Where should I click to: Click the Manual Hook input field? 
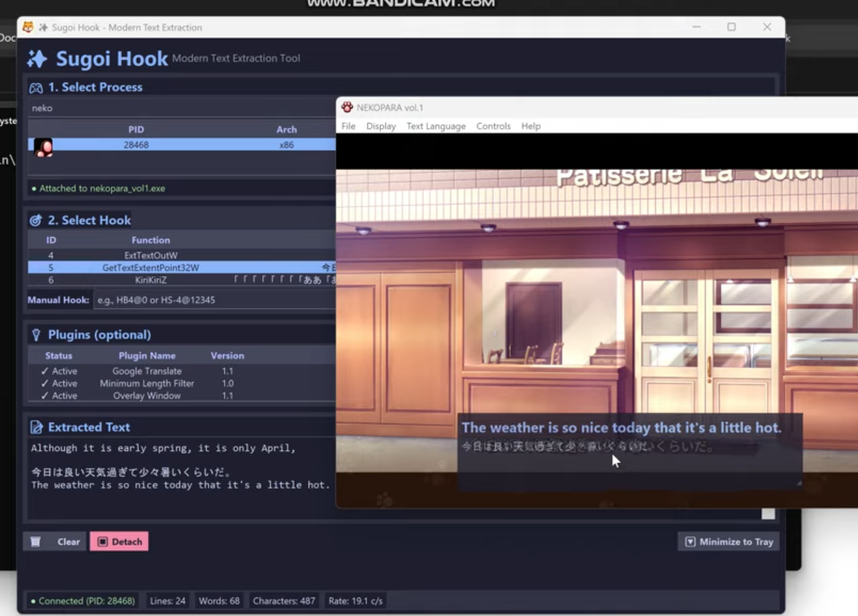pos(214,300)
